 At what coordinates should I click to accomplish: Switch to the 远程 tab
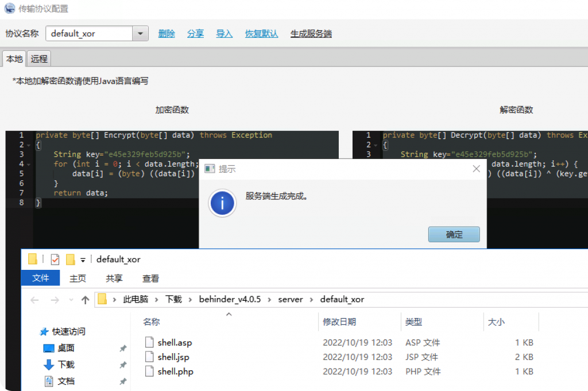(39, 59)
